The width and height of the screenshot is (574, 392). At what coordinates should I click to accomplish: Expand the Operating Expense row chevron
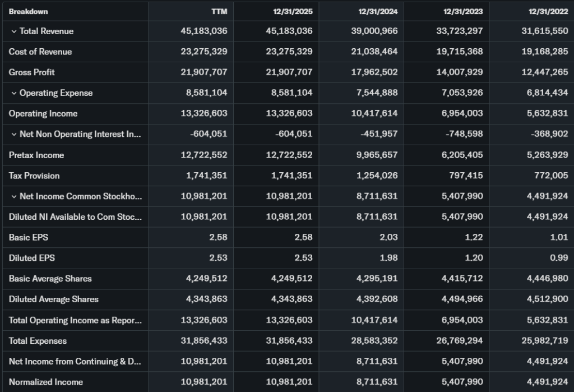coord(14,93)
